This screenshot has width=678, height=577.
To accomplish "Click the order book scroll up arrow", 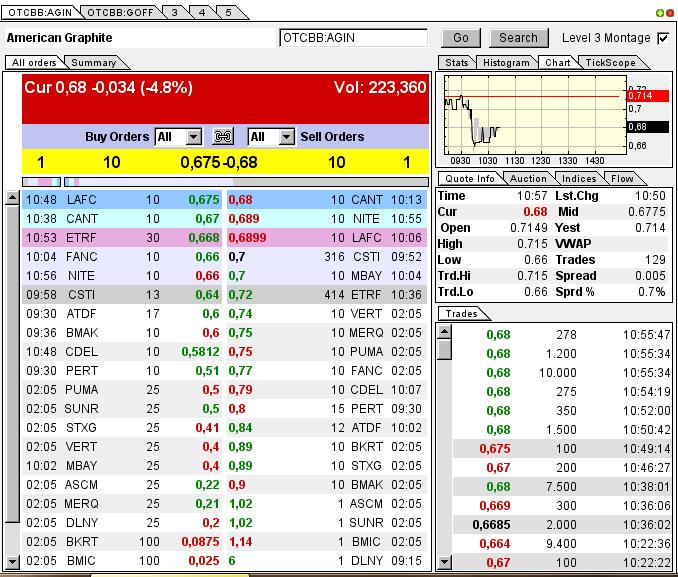I will click(x=12, y=198).
